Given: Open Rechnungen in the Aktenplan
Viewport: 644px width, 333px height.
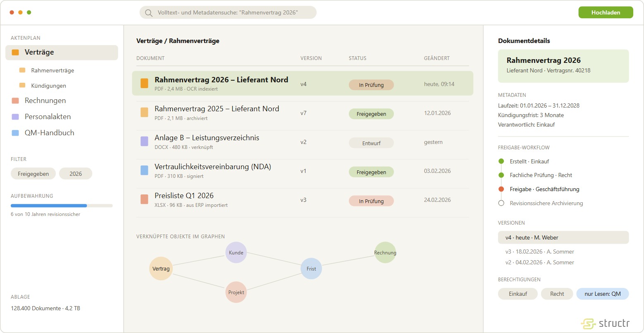Looking at the screenshot, I should (x=45, y=101).
